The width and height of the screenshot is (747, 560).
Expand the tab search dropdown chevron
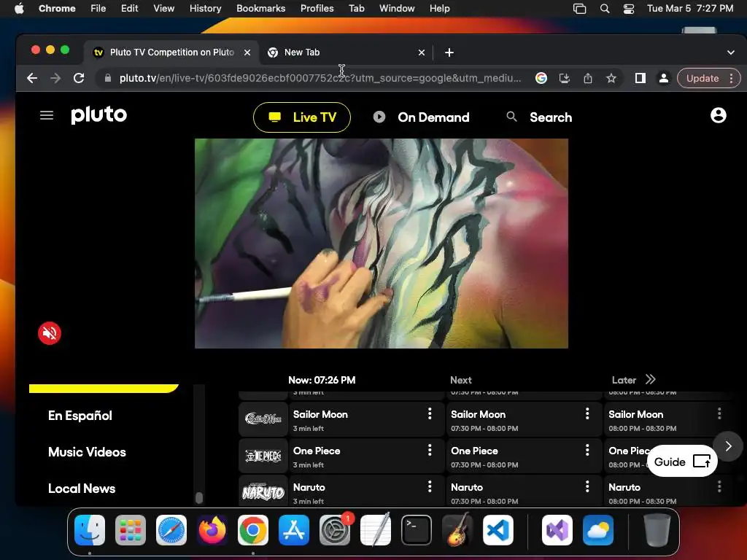[730, 52]
